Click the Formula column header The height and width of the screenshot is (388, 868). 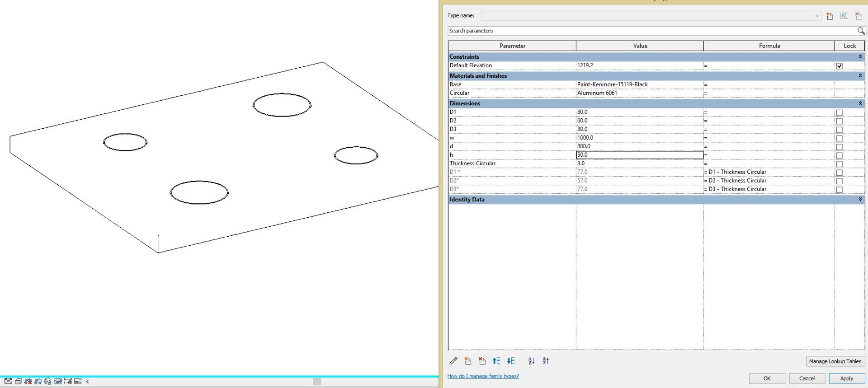point(769,46)
